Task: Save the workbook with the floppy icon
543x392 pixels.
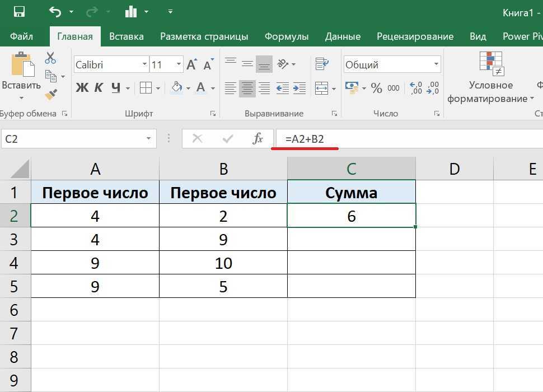Action: [x=19, y=11]
